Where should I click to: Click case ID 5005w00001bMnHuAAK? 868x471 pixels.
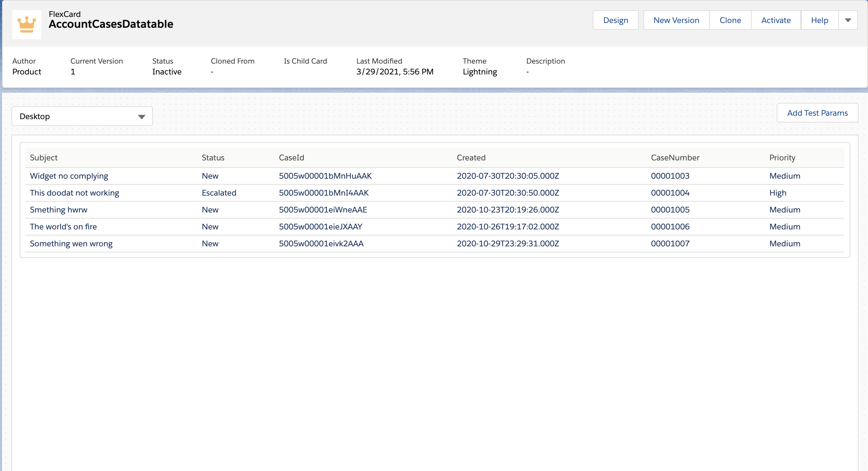coord(325,176)
